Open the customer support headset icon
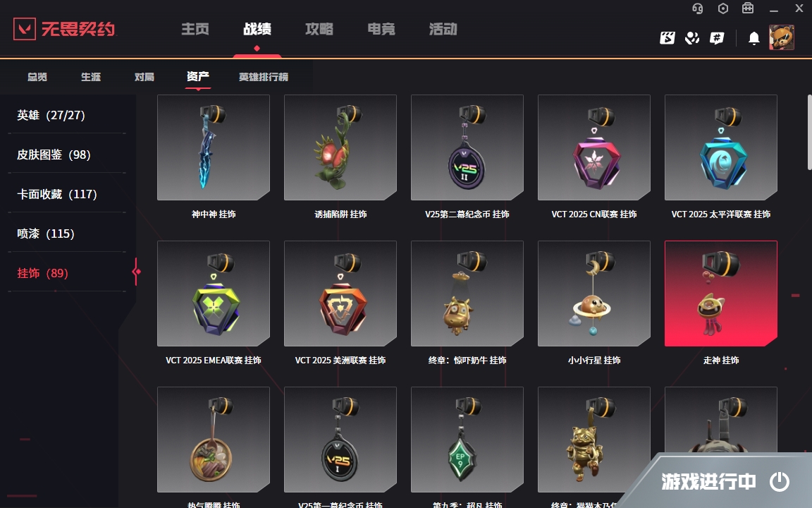This screenshot has width=812, height=508. click(x=698, y=8)
